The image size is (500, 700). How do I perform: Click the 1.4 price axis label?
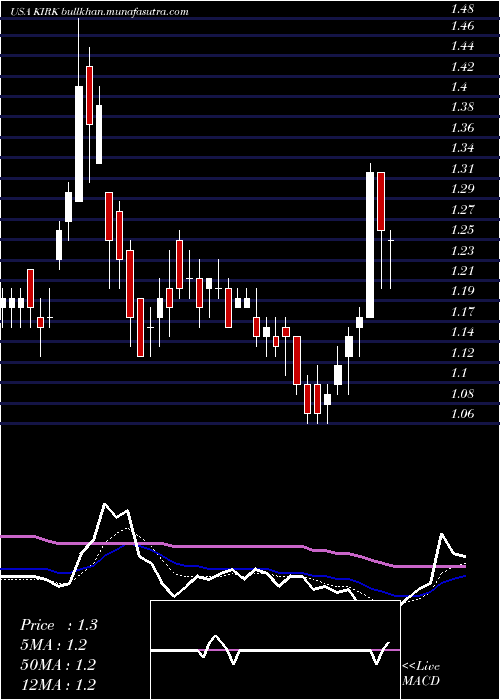click(x=458, y=87)
